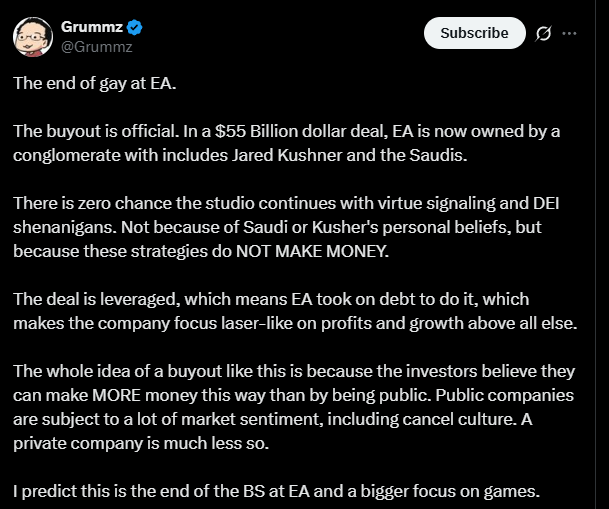Open the Grummz display name link

pos(92,27)
